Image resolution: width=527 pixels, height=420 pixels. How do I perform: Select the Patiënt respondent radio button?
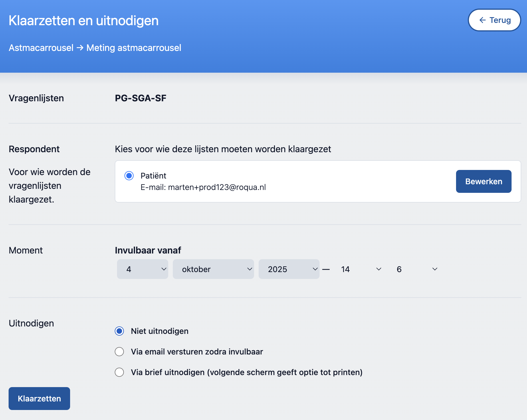pos(129,176)
